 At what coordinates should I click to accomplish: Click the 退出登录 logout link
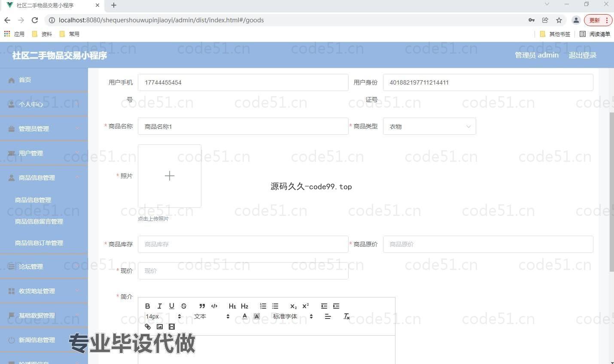point(582,55)
